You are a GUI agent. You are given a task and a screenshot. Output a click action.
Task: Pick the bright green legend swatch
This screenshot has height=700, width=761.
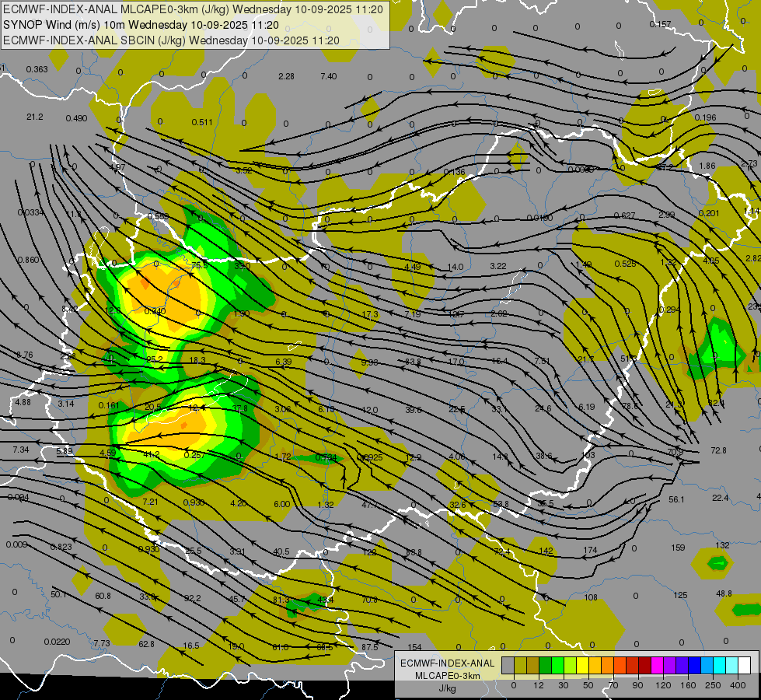tap(558, 665)
